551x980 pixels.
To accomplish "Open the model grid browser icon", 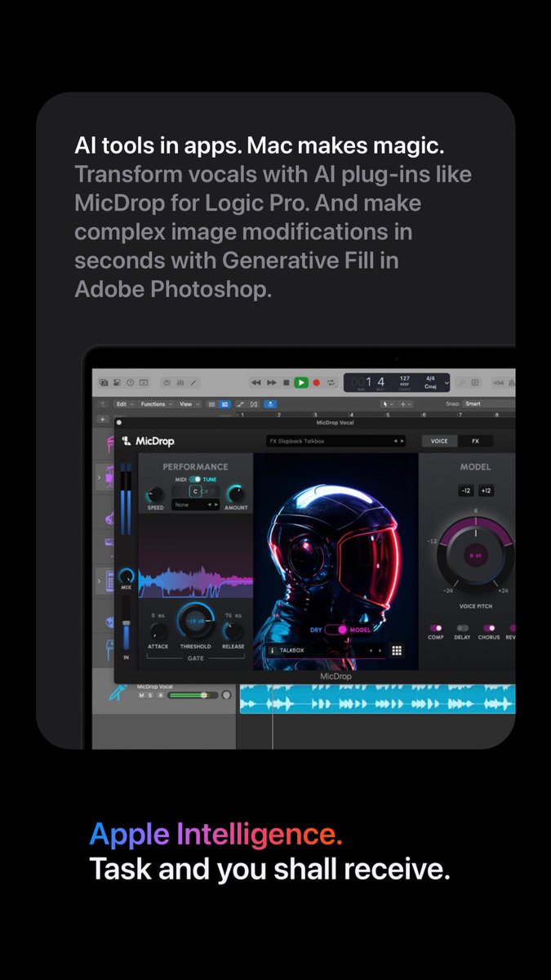I will click(397, 651).
